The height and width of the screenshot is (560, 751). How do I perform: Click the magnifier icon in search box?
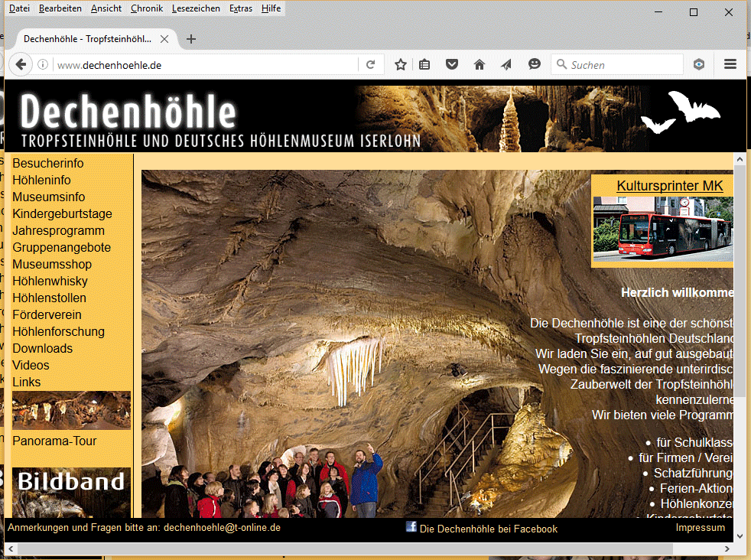tap(561, 64)
